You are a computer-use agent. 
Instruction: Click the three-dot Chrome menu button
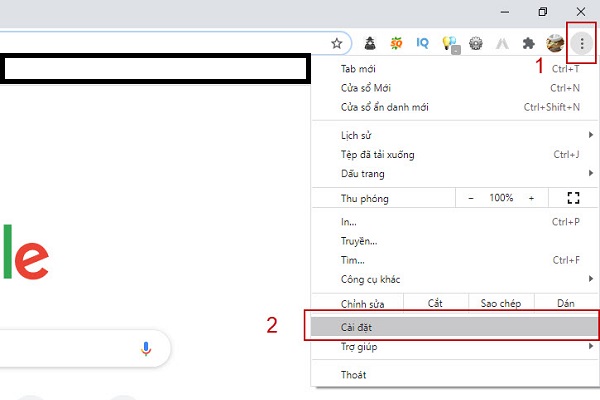[x=582, y=43]
